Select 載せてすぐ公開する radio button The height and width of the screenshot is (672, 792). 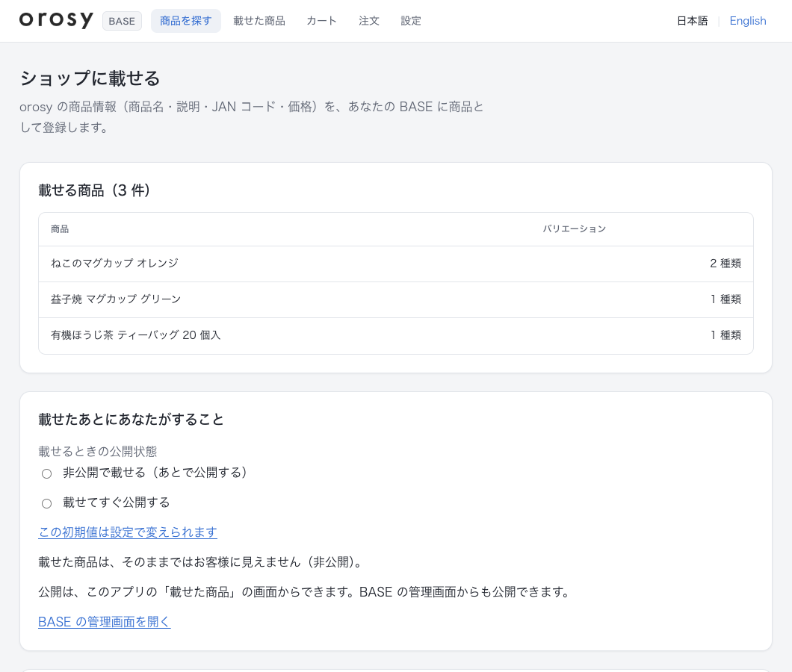point(46,503)
